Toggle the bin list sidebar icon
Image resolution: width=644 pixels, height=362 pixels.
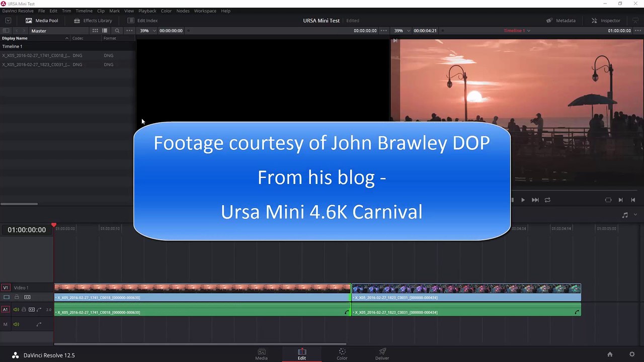(x=6, y=31)
